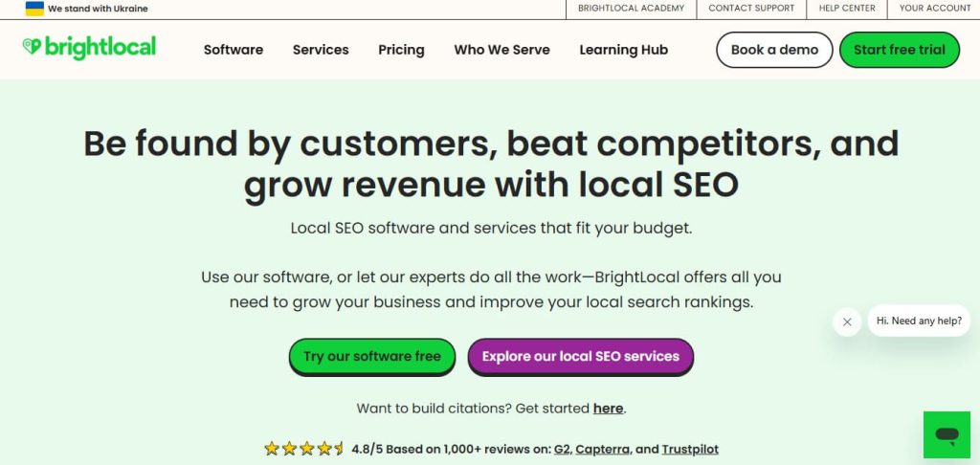
Task: Click the star rating icons
Action: 304,448
